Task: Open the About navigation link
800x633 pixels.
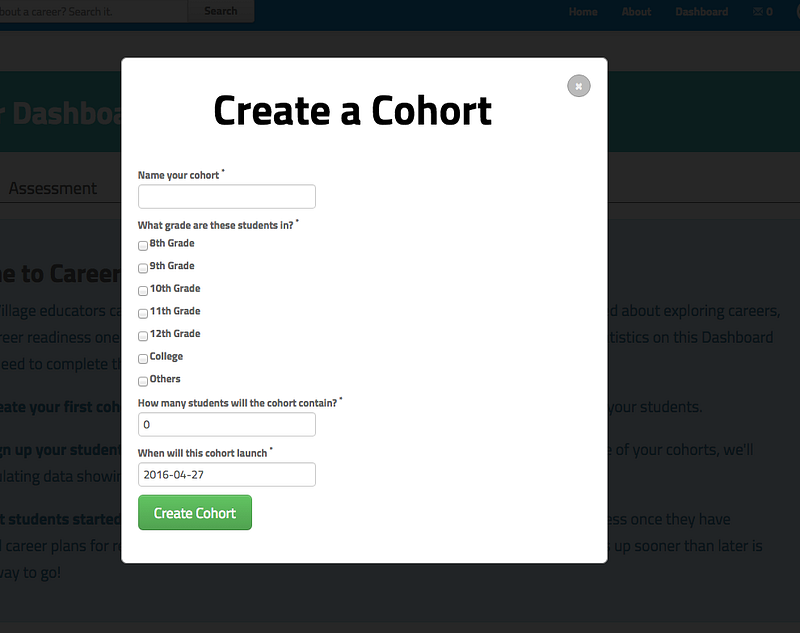Action: point(636,12)
